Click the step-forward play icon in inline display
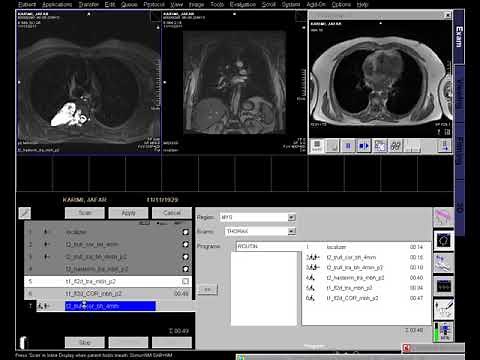 tap(363, 146)
